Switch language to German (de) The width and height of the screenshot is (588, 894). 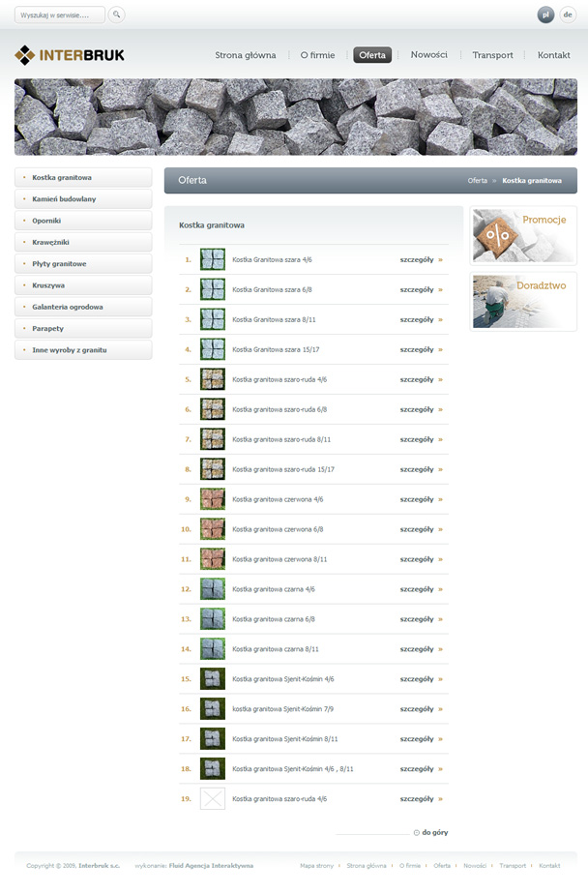coord(567,15)
